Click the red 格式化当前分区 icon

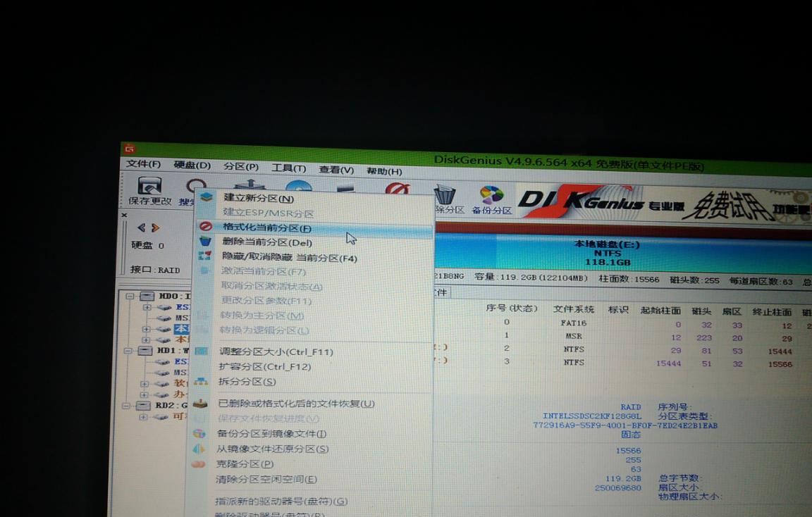[207, 228]
